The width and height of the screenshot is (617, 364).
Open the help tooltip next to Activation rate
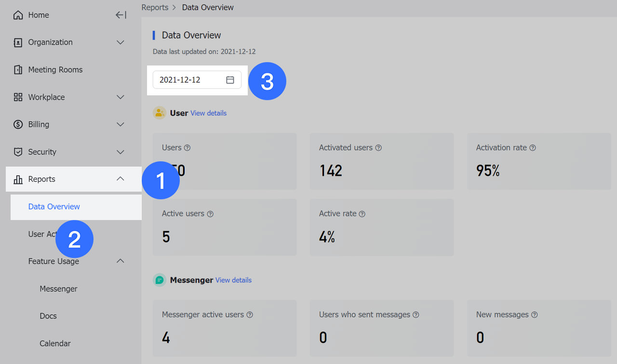pos(532,148)
